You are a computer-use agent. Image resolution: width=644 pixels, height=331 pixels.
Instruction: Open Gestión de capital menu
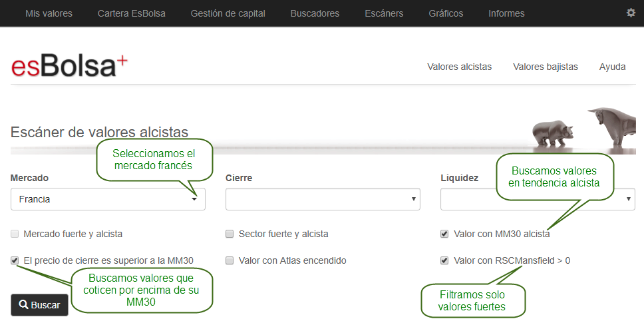coord(228,13)
